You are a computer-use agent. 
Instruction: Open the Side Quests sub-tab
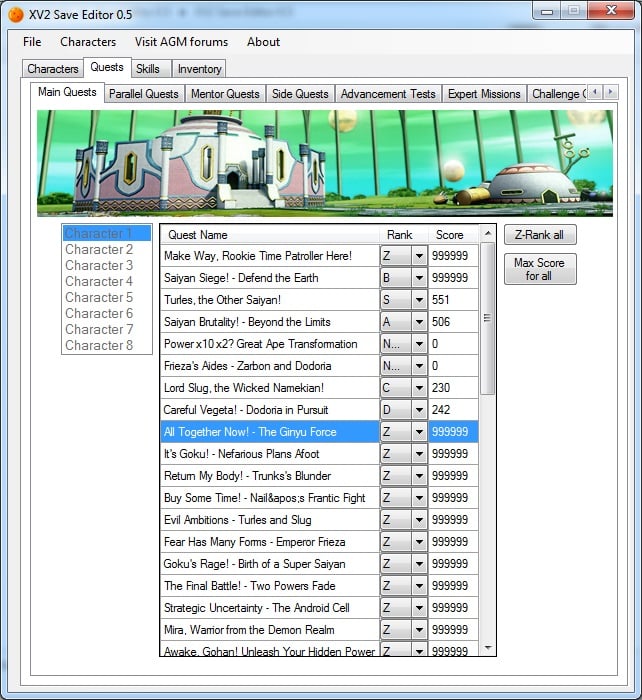tap(300, 94)
